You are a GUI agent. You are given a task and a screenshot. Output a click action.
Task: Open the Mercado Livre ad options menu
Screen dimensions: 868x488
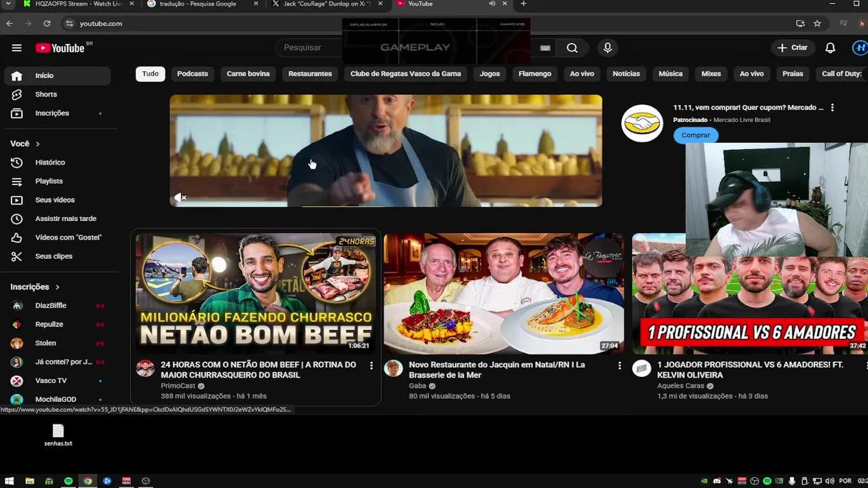[x=832, y=108]
